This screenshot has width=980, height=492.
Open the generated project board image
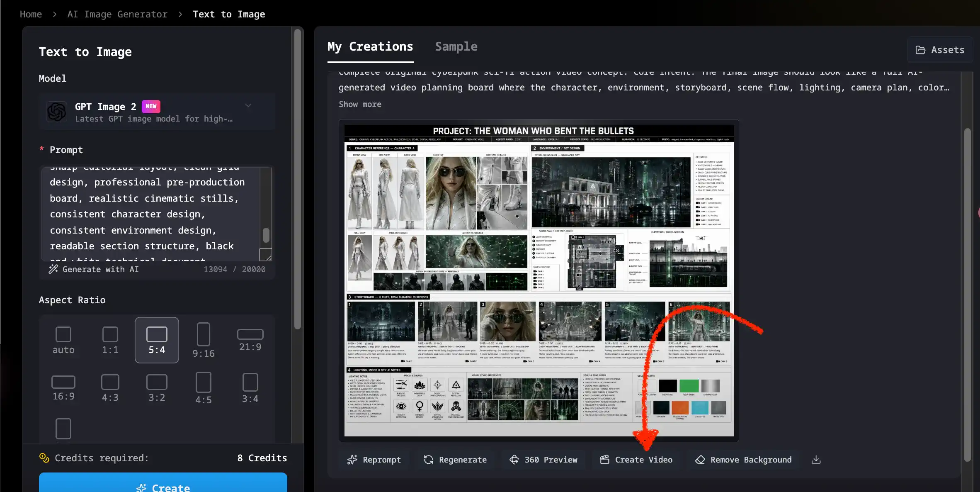point(539,280)
